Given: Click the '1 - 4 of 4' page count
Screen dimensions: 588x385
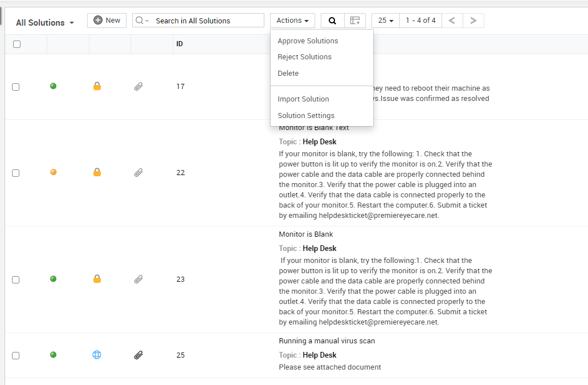Looking at the screenshot, I should pyautogui.click(x=420, y=21).
